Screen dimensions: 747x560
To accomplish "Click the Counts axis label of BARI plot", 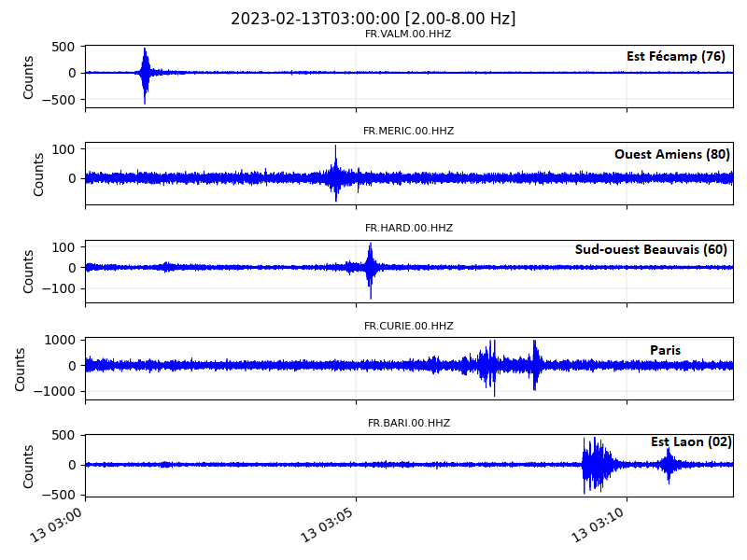I will [28, 467].
